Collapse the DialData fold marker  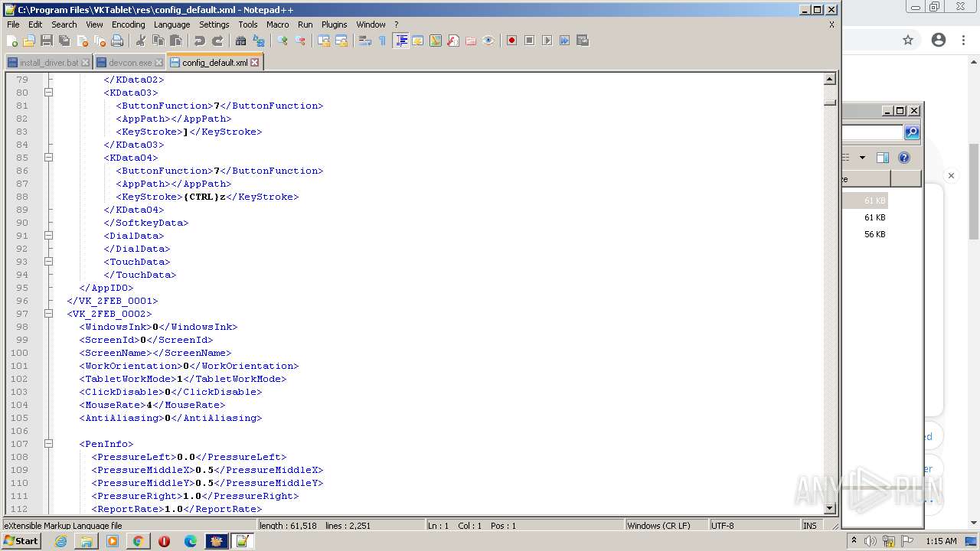48,236
